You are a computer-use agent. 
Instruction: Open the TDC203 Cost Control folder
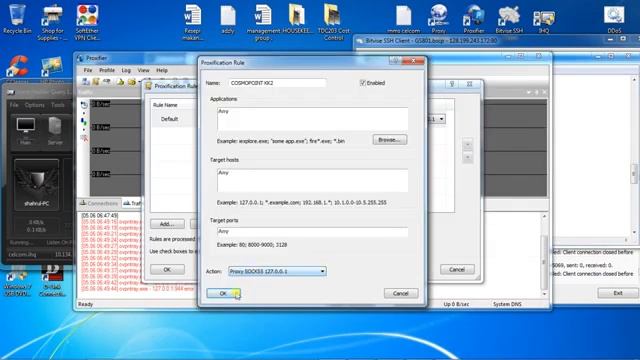point(333,22)
